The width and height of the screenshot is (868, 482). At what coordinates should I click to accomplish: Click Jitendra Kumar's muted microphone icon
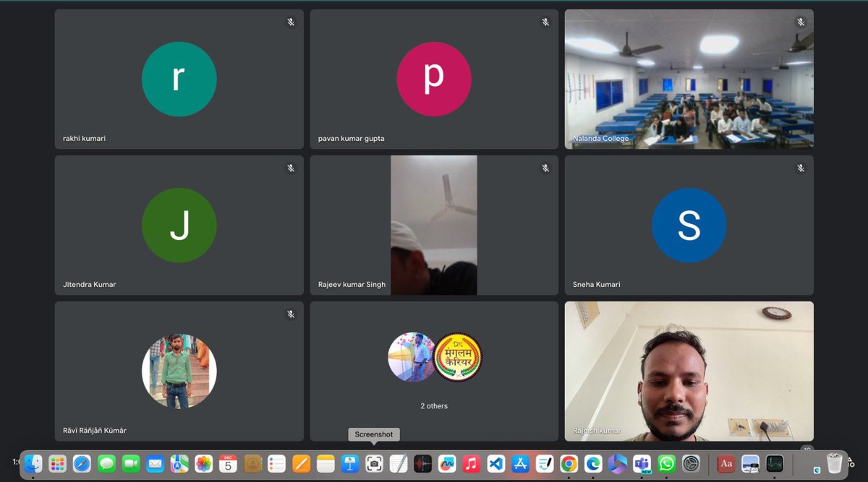[291, 168]
